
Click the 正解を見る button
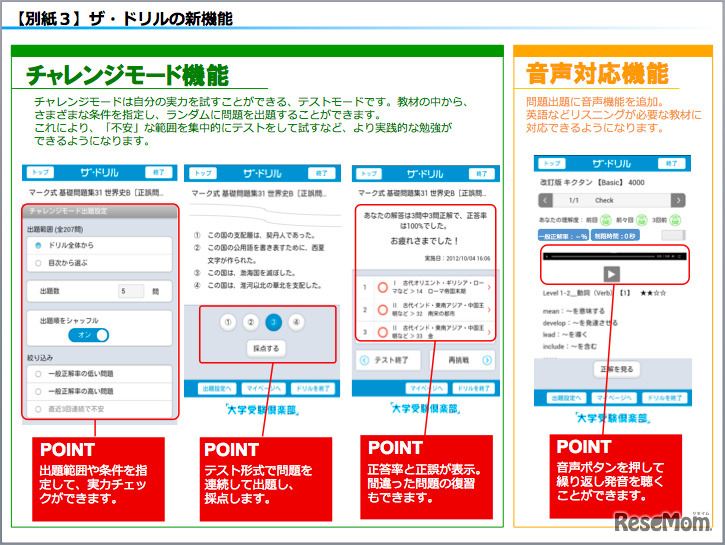[616, 369]
